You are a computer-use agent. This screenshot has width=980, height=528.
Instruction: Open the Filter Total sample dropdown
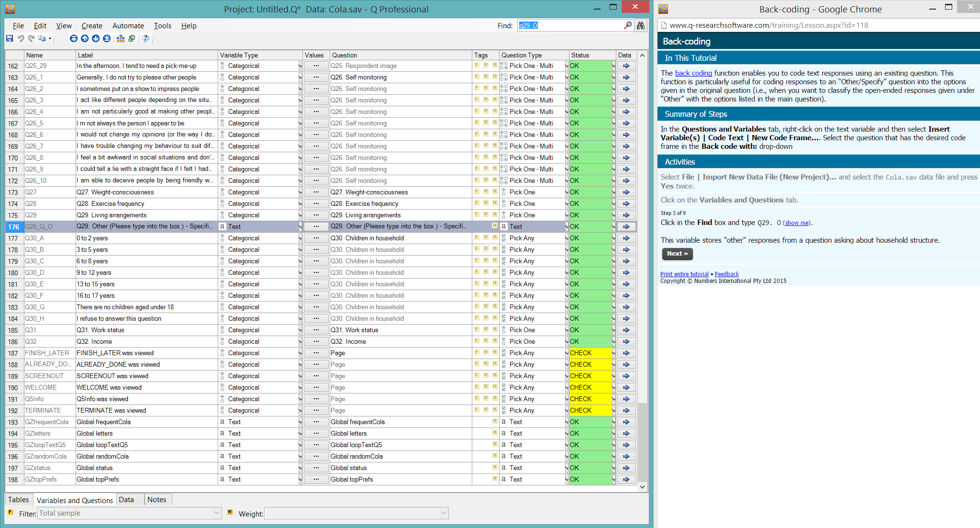217,513
